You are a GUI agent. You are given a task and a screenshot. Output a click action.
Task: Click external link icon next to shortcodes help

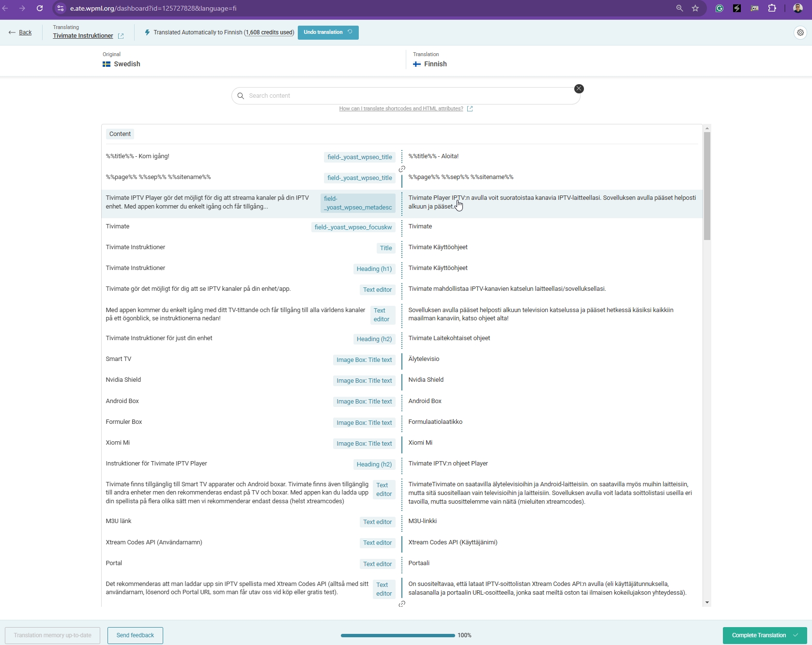(470, 109)
